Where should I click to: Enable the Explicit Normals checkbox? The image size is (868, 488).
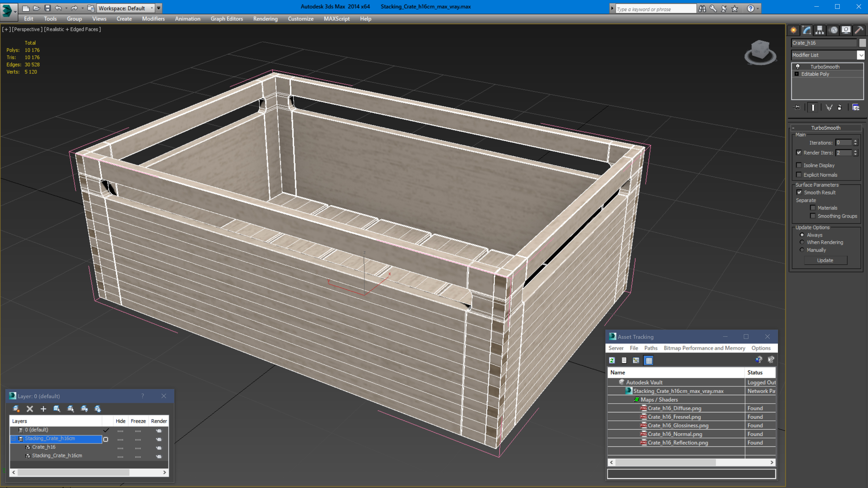pos(799,175)
